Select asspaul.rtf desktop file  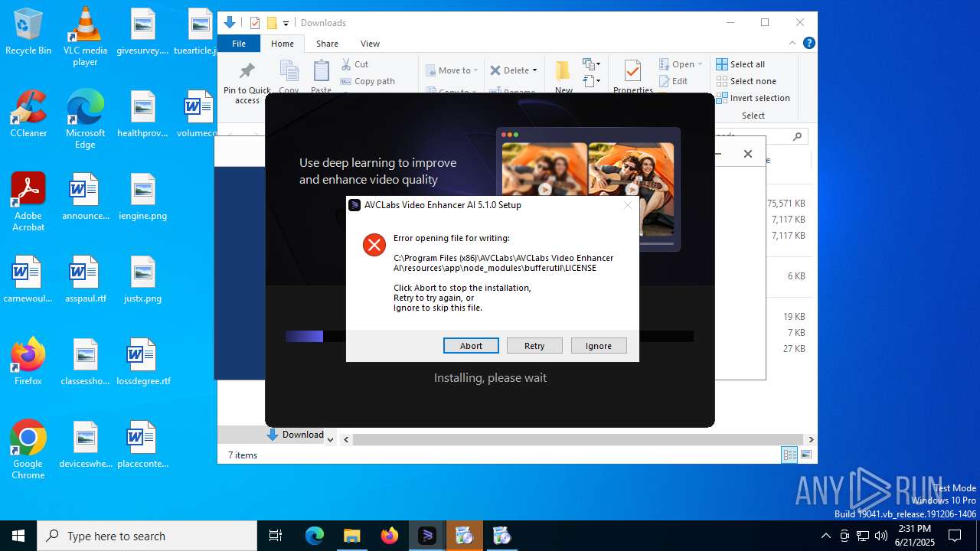85,279
